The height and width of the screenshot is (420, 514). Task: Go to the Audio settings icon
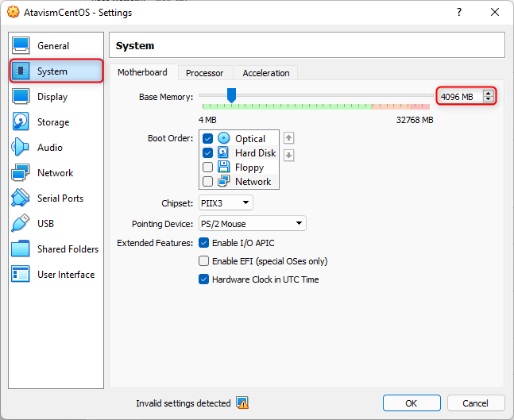point(21,148)
